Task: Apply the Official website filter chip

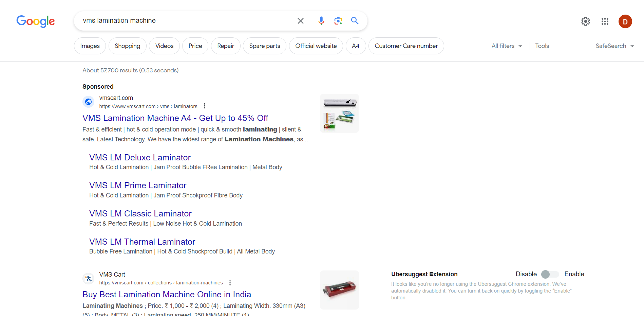Action: (316, 46)
